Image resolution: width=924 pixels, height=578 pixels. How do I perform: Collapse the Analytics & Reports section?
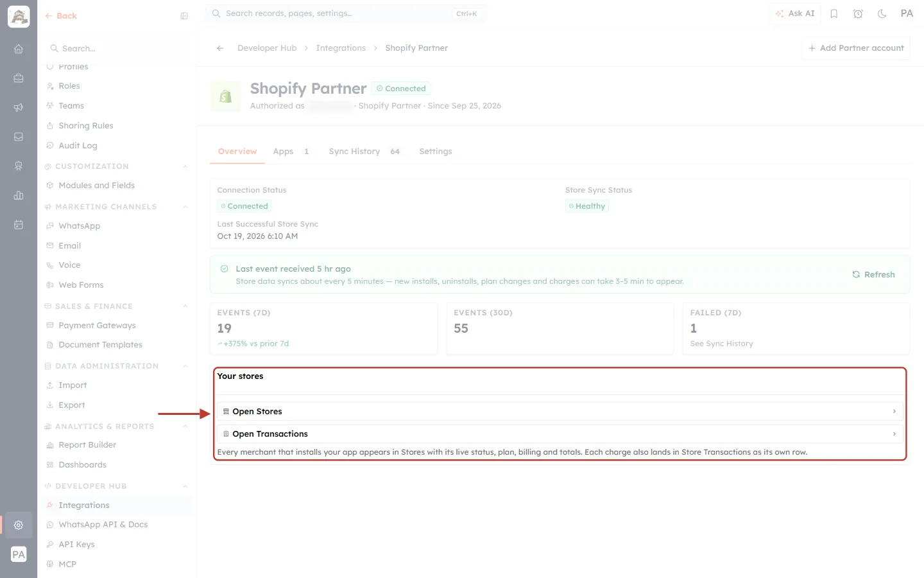[x=185, y=426]
